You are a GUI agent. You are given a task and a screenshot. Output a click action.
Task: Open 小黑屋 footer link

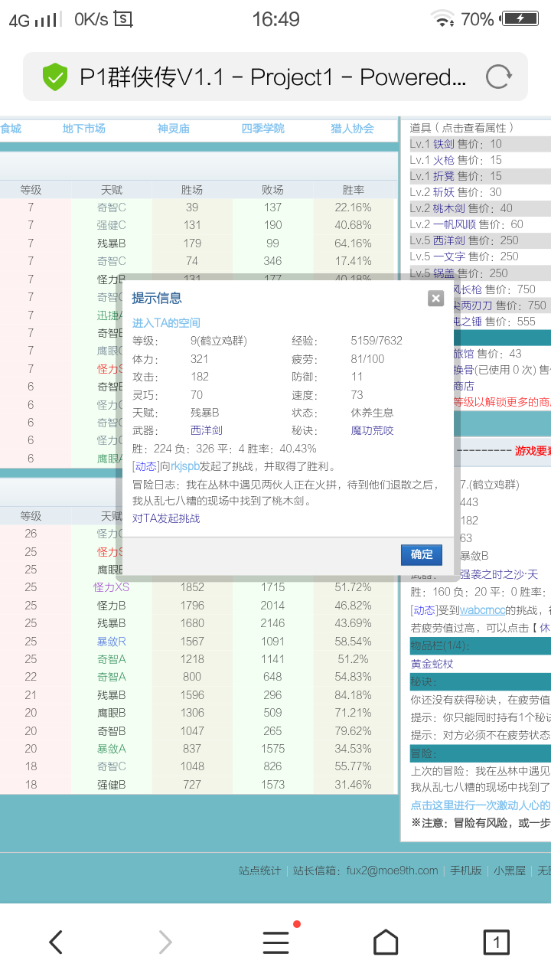510,871
